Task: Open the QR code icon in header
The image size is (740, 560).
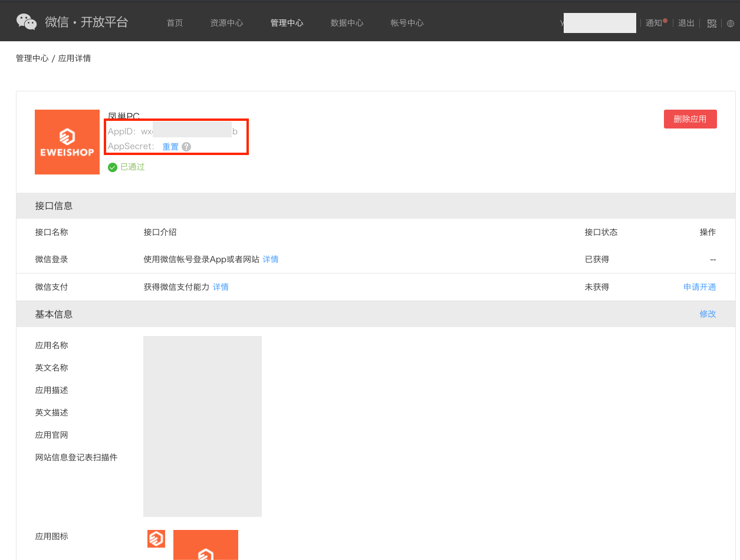Action: (712, 24)
